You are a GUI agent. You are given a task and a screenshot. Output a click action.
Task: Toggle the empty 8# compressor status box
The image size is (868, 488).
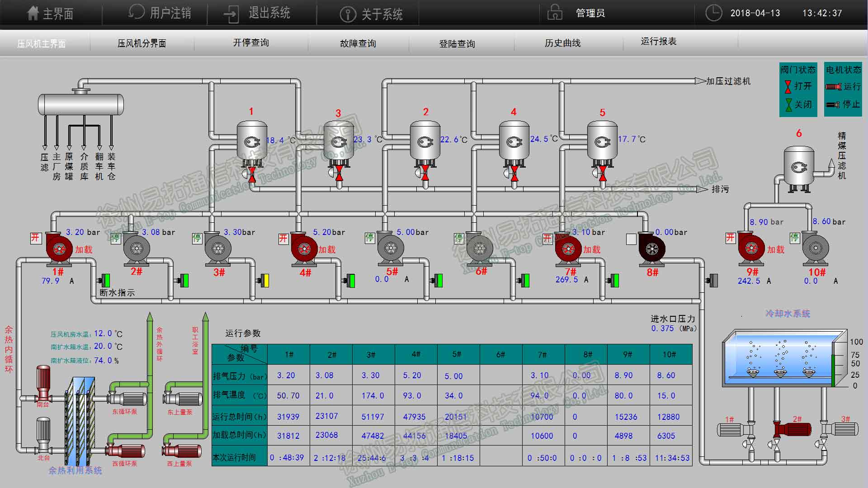coord(631,239)
